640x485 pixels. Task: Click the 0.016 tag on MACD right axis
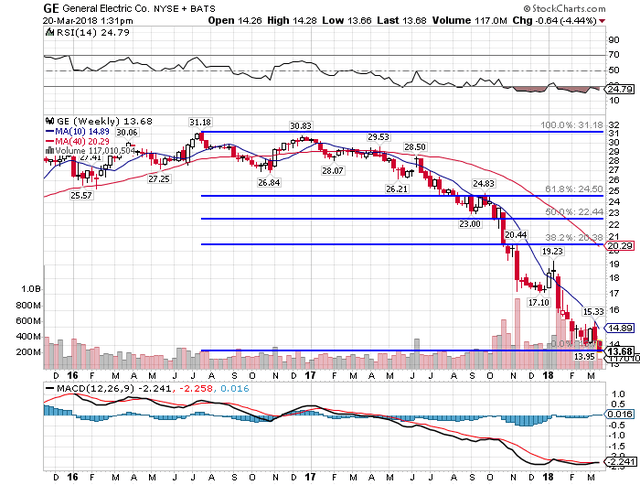(621, 414)
